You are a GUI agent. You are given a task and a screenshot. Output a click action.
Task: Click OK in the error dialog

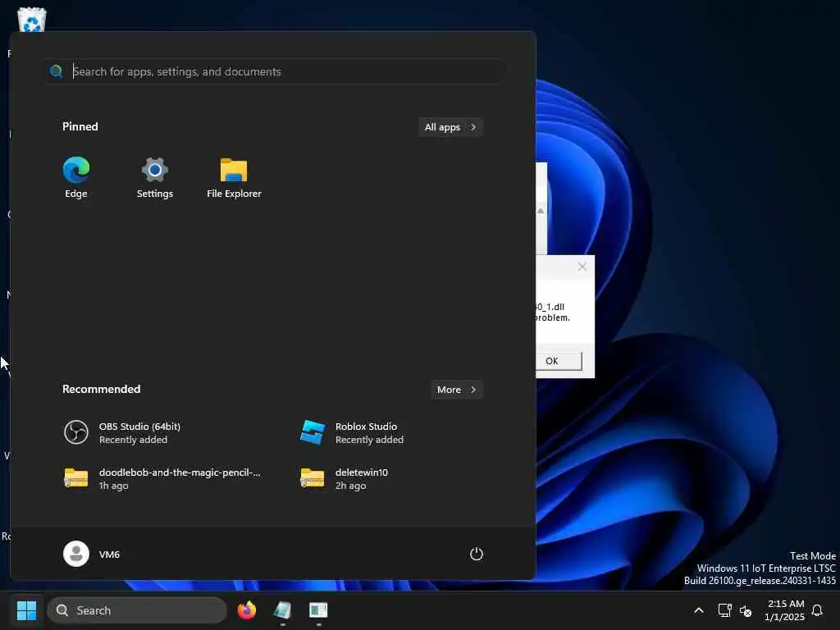pos(559,361)
